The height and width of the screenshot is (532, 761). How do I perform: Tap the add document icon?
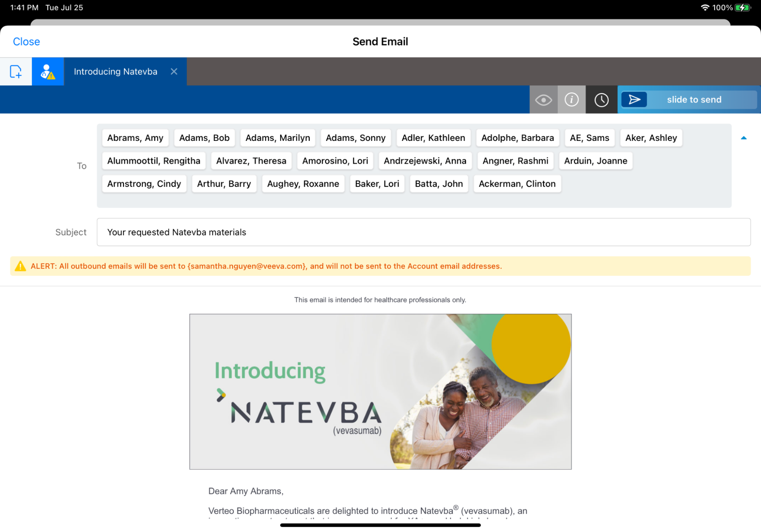point(16,72)
